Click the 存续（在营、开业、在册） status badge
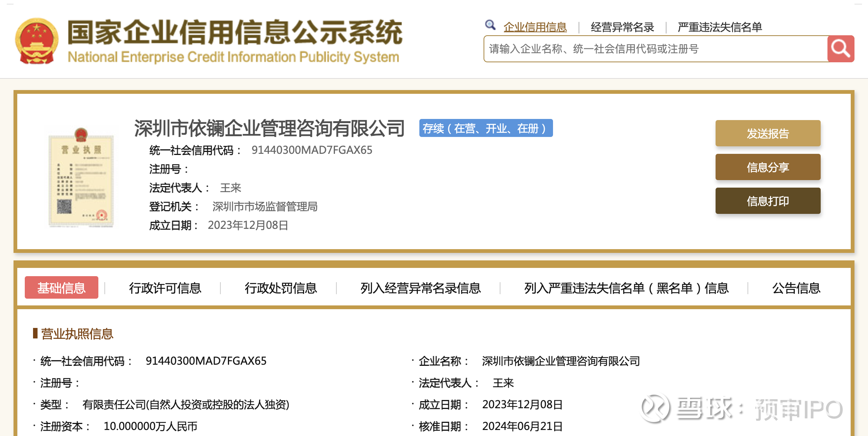Screen dimensions: 868x436 [486, 128]
